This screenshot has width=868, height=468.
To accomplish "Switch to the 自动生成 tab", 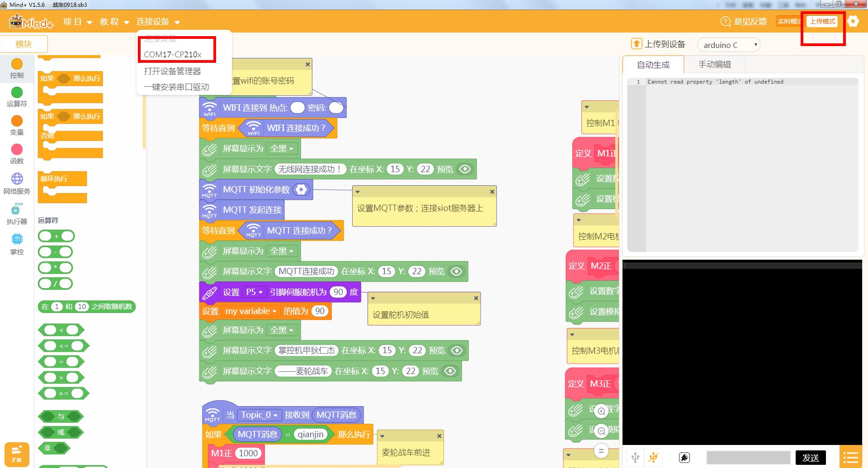I will [653, 65].
